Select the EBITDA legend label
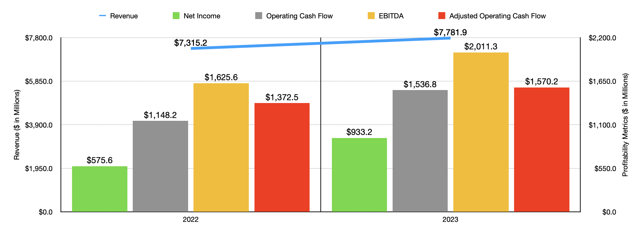This screenshot has height=245, width=644. [391, 16]
